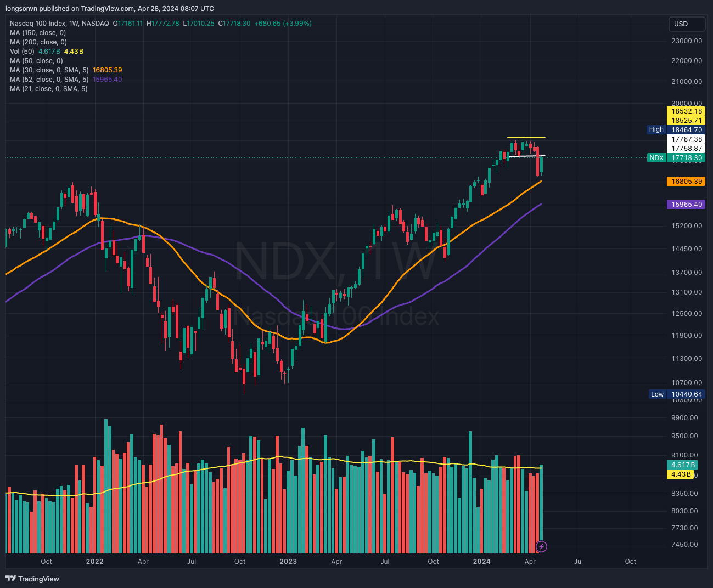Click the +680.65 (+3.99%) change value
Image resolution: width=713 pixels, height=588 pixels.
283,24
